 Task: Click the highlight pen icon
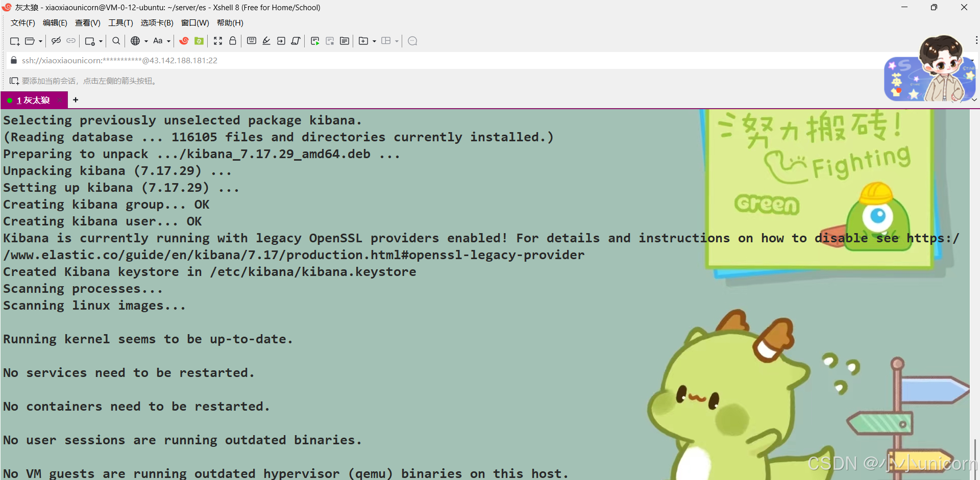[x=266, y=41]
